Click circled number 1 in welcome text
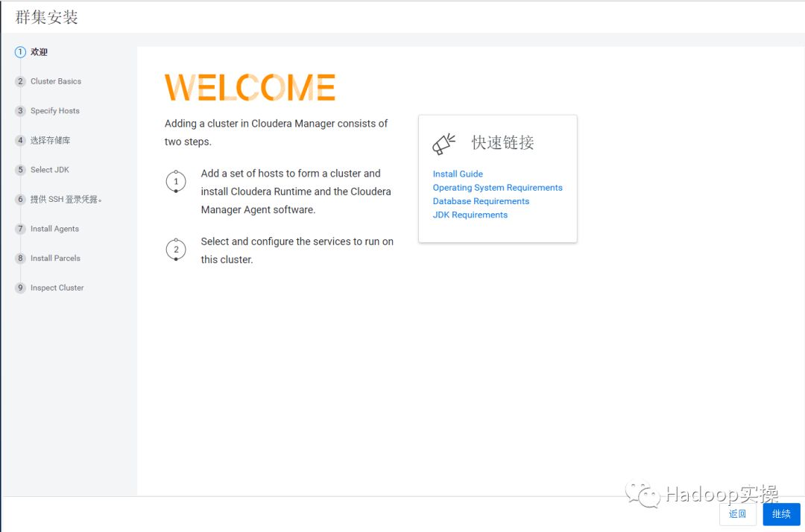This screenshot has height=532, width=805. (x=176, y=182)
